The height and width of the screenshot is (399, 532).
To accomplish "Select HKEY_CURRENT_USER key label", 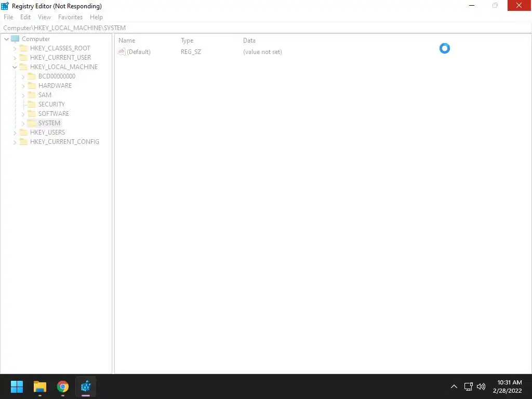I will point(60,57).
